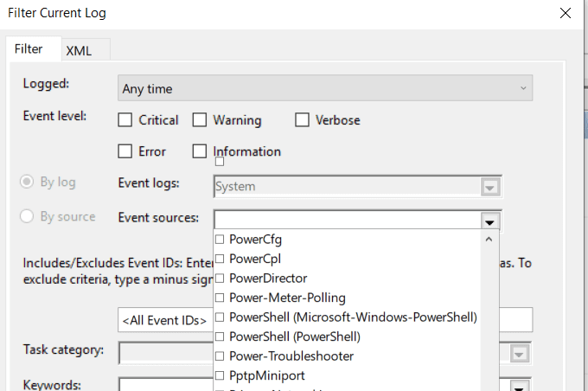Check Power-Meter-Polling source

(x=220, y=298)
